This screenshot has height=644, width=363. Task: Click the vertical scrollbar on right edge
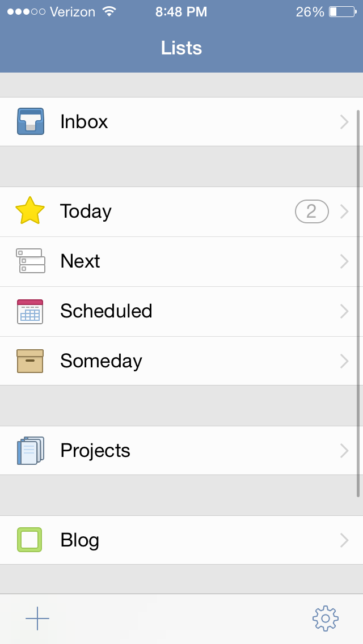(358, 303)
